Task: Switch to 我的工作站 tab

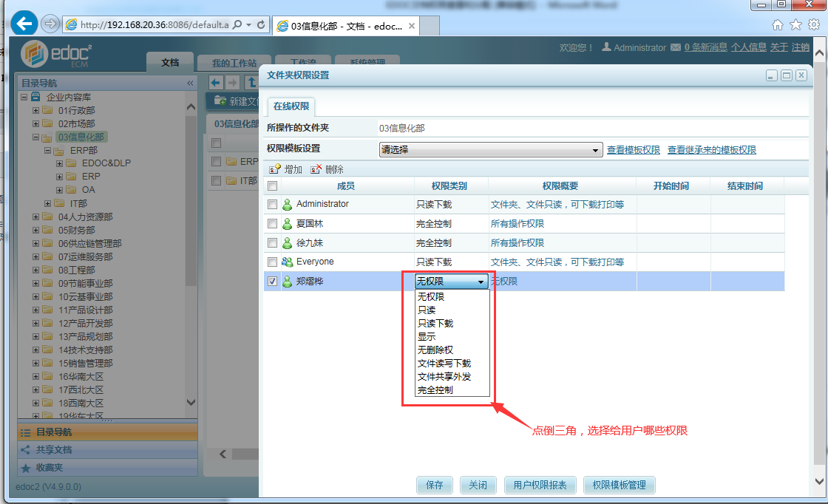Action: point(234,63)
